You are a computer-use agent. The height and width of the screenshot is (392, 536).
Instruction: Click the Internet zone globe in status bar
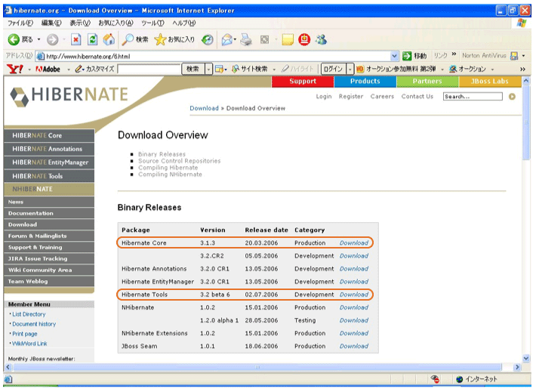(x=460, y=379)
